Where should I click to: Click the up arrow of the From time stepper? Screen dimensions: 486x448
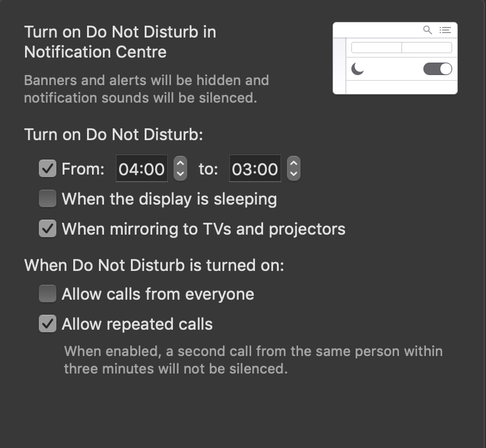tap(180, 163)
